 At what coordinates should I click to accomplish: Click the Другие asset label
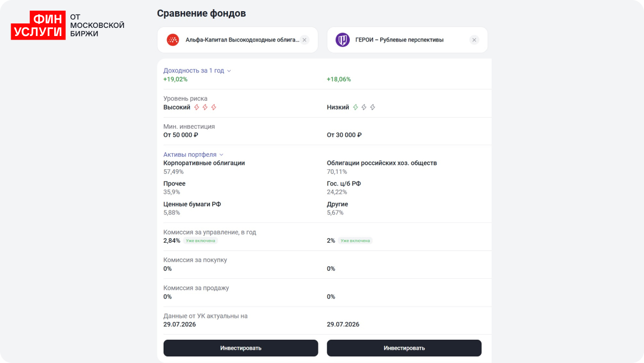338,204
